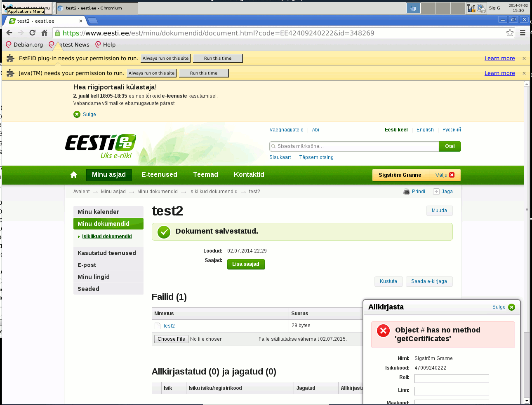This screenshot has height=405, width=532.
Task: Switch language to English
Action: click(425, 130)
